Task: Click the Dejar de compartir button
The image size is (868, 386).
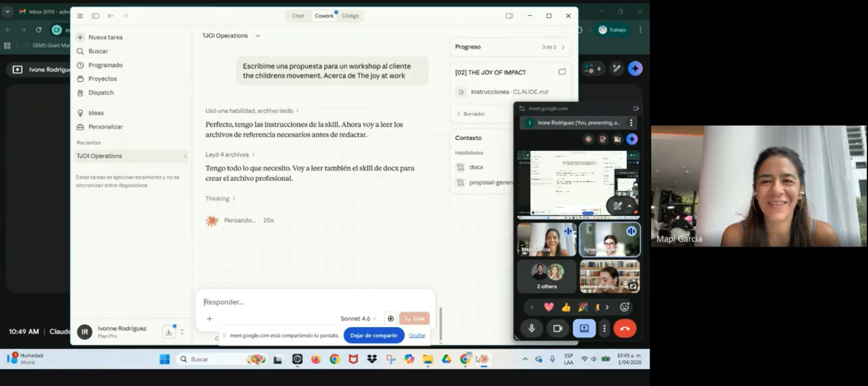Action: click(374, 335)
